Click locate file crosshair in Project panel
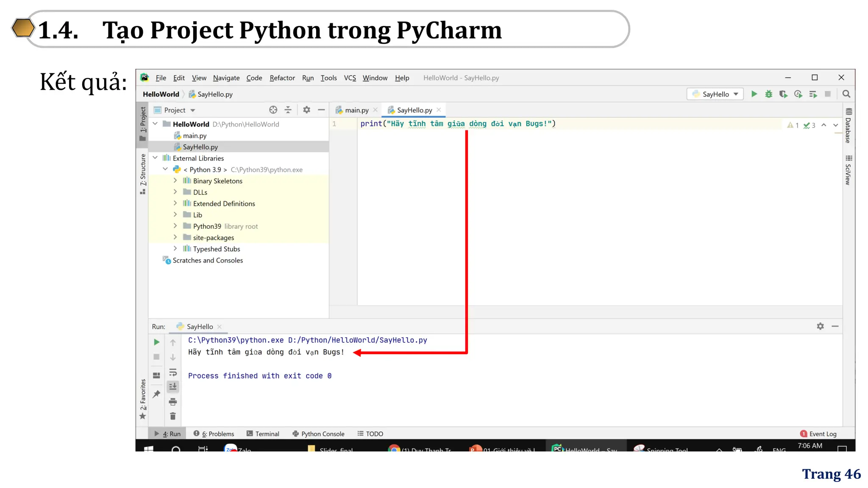The width and height of the screenshot is (868, 488). point(273,110)
